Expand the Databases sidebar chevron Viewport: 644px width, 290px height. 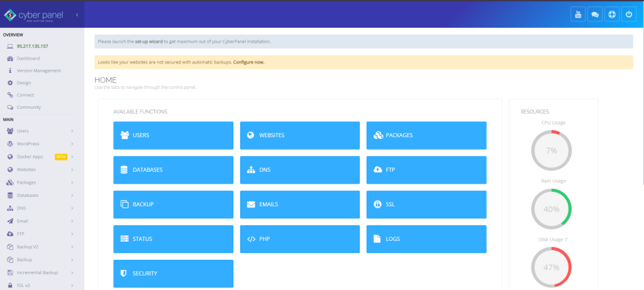(x=72, y=195)
